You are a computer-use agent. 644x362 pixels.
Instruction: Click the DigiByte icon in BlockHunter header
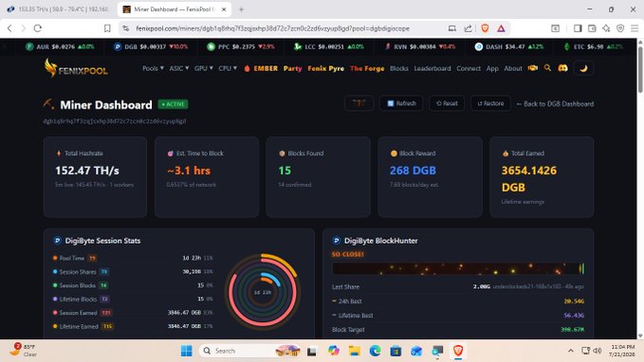(x=337, y=241)
